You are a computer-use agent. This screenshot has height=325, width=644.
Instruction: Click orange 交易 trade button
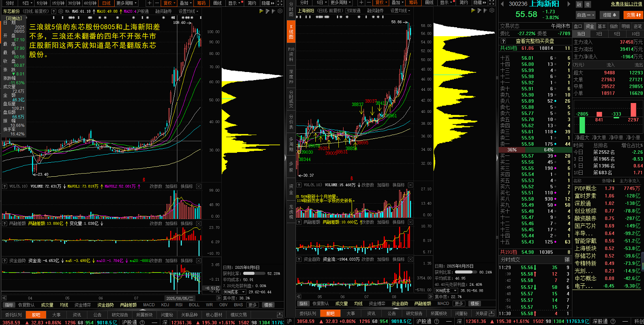pos(632,15)
